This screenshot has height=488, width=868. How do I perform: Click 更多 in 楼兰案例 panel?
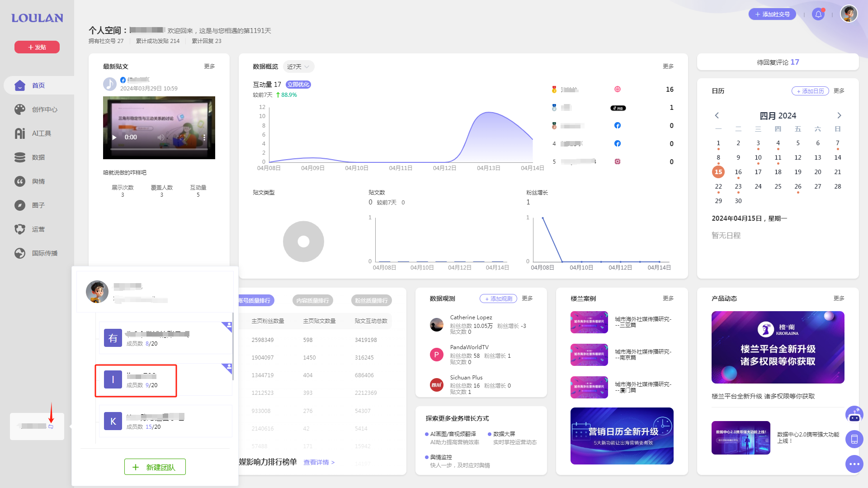point(668,298)
